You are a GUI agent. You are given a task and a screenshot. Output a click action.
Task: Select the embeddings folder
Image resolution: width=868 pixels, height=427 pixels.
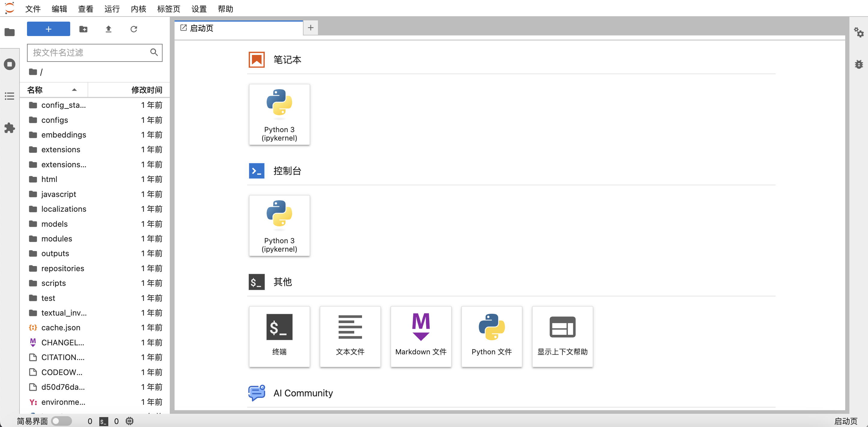pos(95,135)
